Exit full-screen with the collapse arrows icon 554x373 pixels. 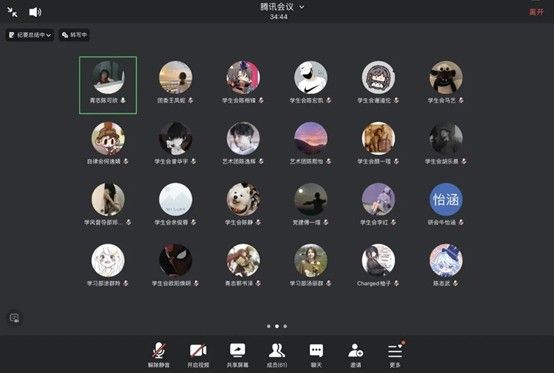coord(12,12)
